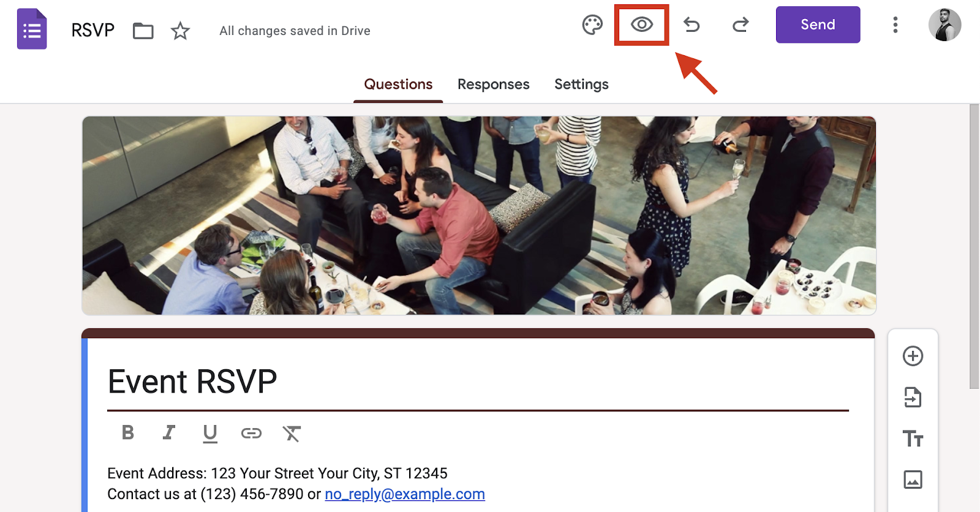Move form to folder icon
Viewport: 980px width, 512px height.
(x=143, y=31)
